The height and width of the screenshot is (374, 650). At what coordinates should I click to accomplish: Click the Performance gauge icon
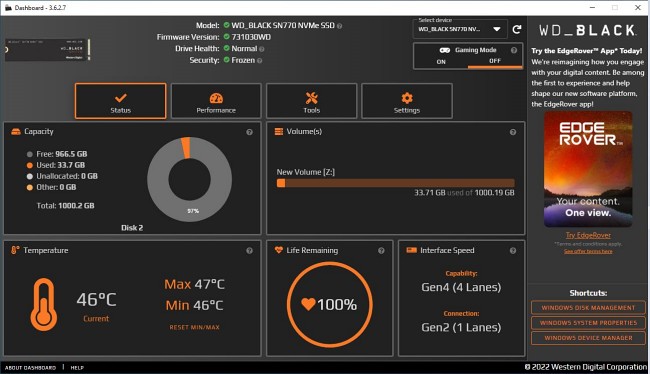point(216,98)
